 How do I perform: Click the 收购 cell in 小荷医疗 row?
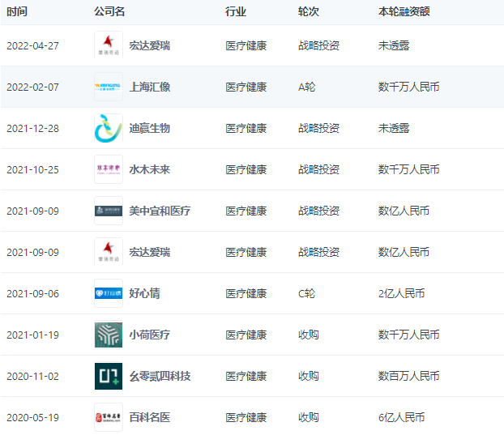(x=308, y=335)
